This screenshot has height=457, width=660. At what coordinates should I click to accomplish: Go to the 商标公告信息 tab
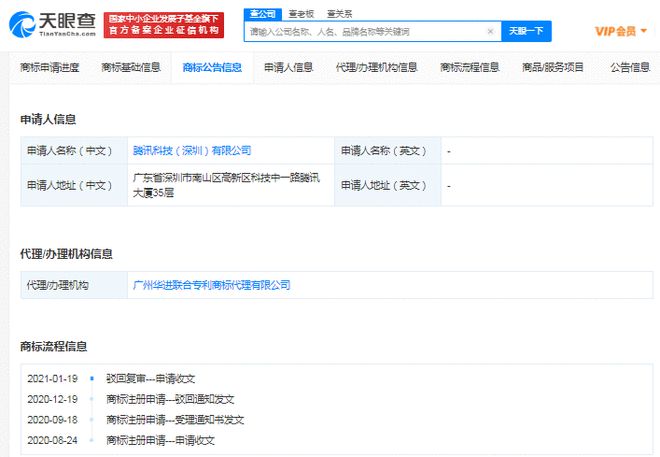[x=212, y=68]
